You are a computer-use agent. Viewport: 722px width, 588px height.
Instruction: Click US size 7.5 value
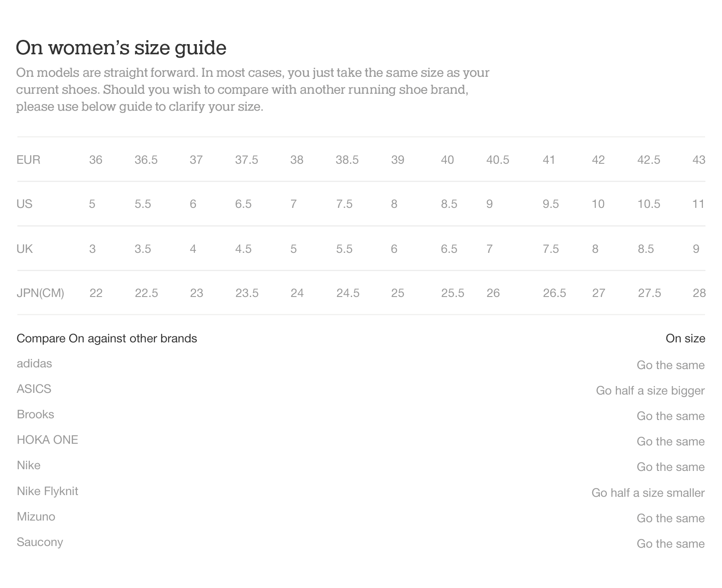pos(344,204)
